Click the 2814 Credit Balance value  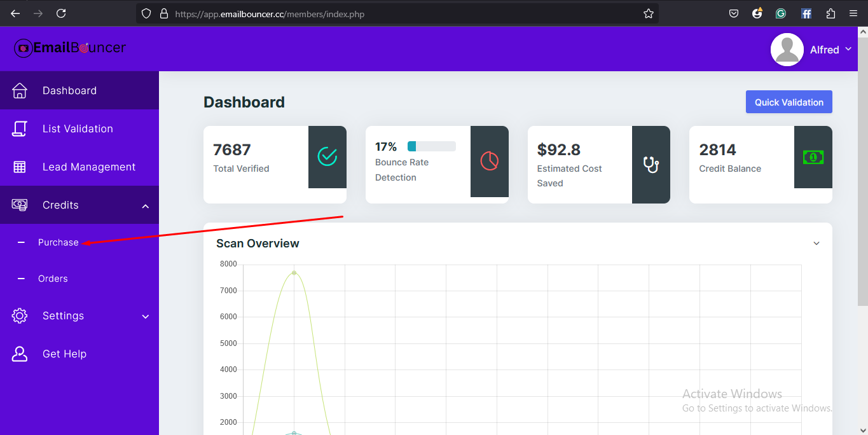[718, 149]
